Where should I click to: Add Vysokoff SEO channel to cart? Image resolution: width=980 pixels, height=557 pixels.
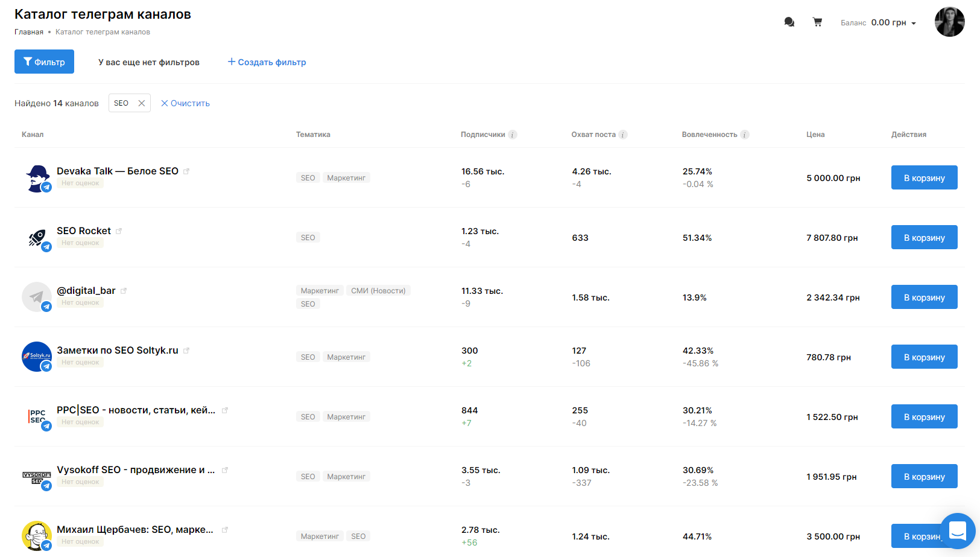pos(924,476)
